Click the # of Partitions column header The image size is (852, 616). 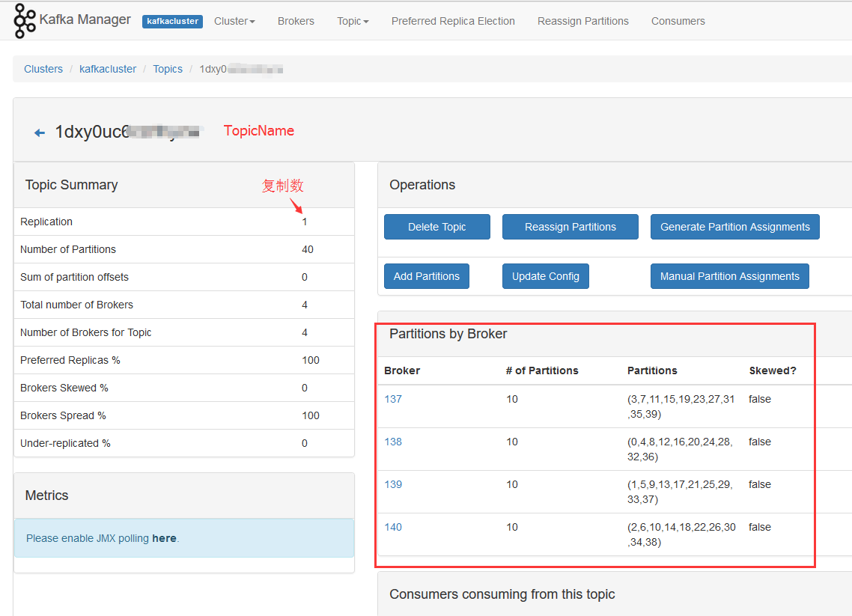542,370
